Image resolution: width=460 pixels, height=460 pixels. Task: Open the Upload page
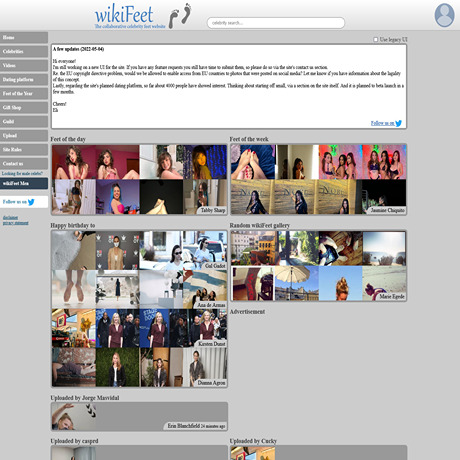(x=24, y=136)
